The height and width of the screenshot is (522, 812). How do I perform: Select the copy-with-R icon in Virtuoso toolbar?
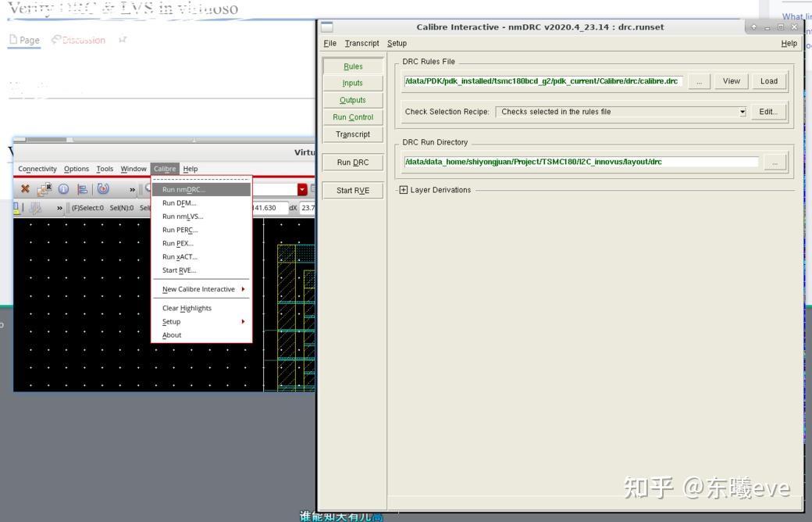point(45,188)
